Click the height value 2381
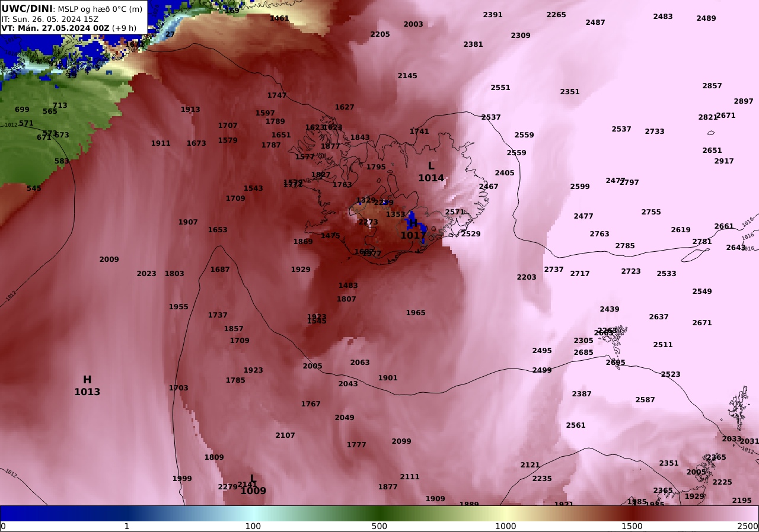The width and height of the screenshot is (759, 532). point(473,44)
